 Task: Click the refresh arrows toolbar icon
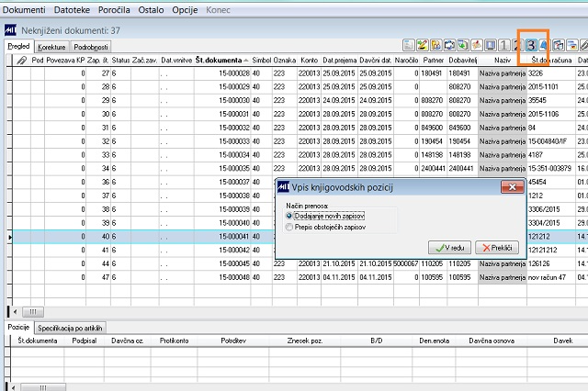450,45
